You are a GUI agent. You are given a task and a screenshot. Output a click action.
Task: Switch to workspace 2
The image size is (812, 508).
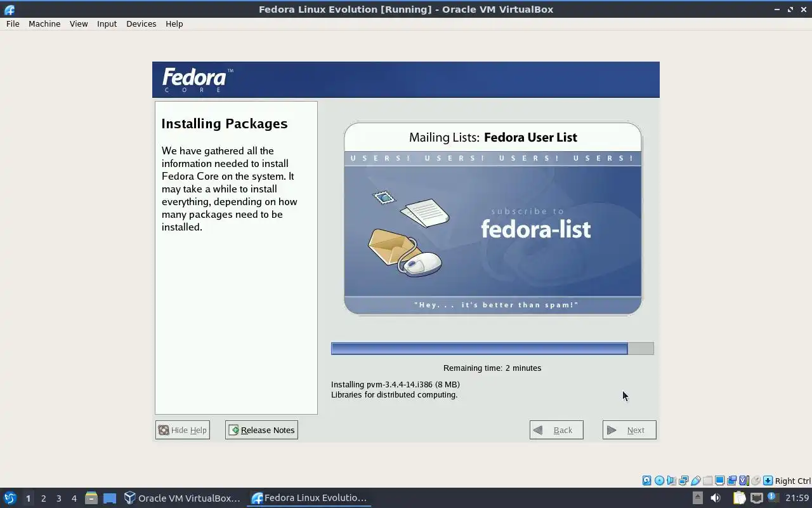[x=43, y=498]
